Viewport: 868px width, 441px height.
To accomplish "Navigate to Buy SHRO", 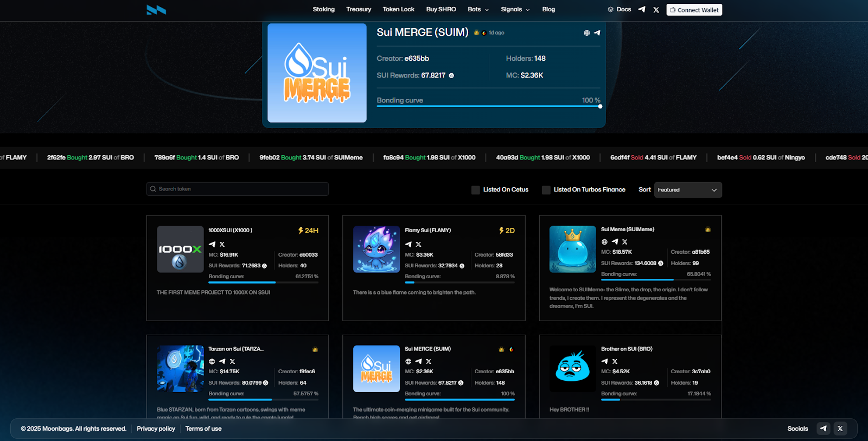I will click(441, 9).
